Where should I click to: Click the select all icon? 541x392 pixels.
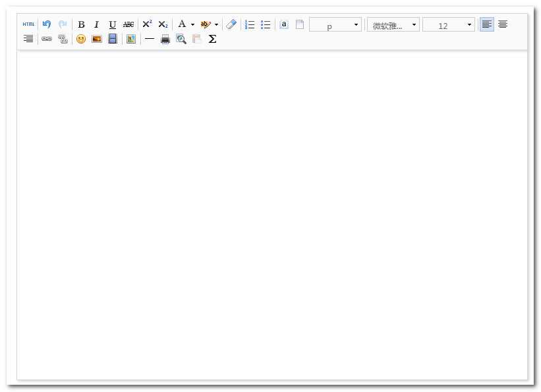pos(284,24)
